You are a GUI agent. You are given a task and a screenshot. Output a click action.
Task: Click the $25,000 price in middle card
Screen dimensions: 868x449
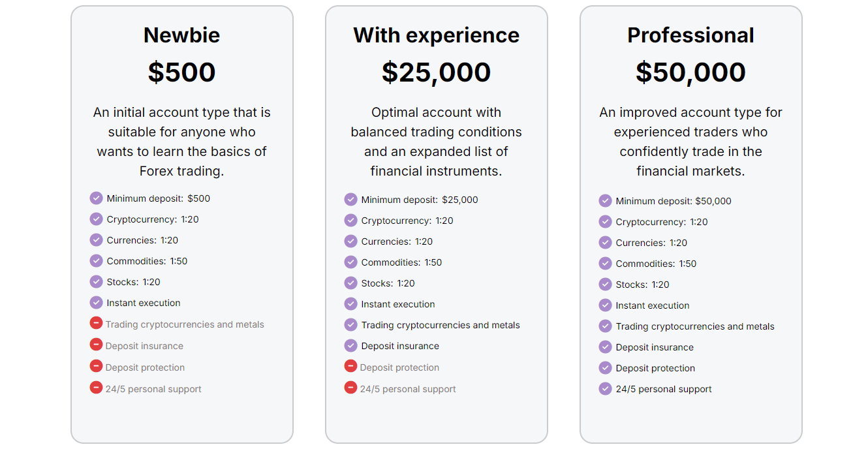[x=437, y=72]
